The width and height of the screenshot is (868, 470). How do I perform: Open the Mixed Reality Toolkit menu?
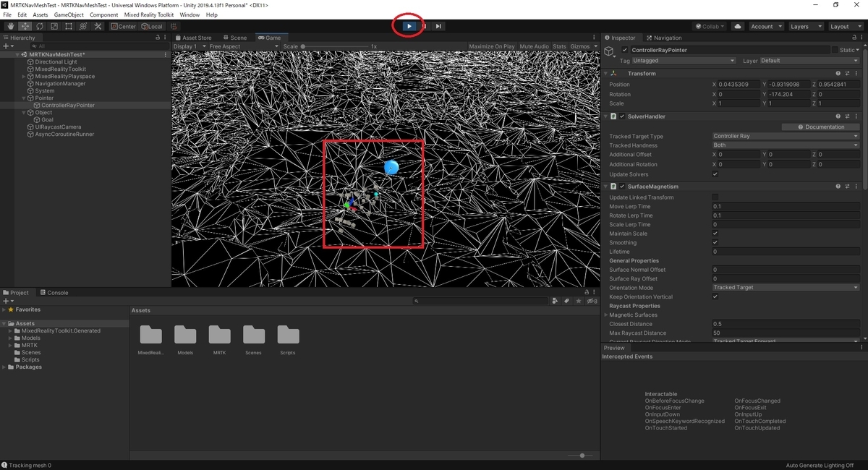click(x=148, y=14)
